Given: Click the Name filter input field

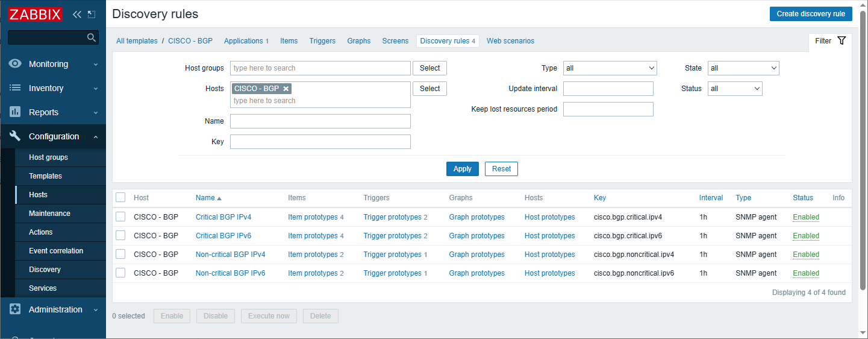Looking at the screenshot, I should [x=320, y=121].
